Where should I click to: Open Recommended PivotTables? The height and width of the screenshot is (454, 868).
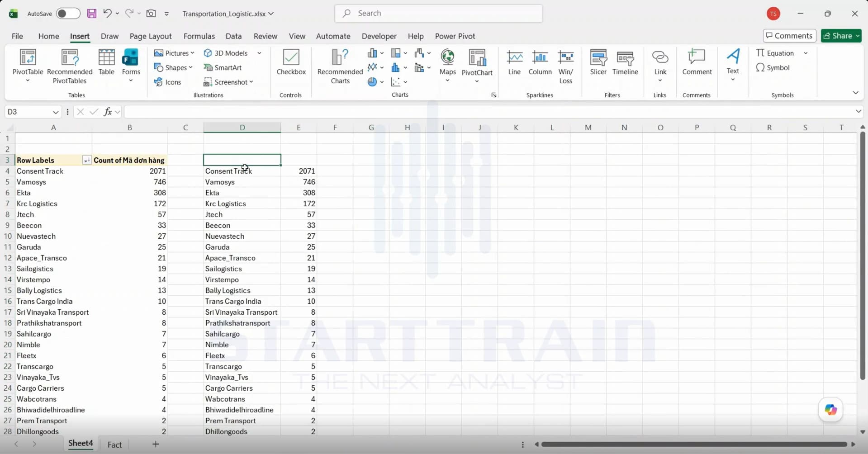pyautogui.click(x=70, y=66)
